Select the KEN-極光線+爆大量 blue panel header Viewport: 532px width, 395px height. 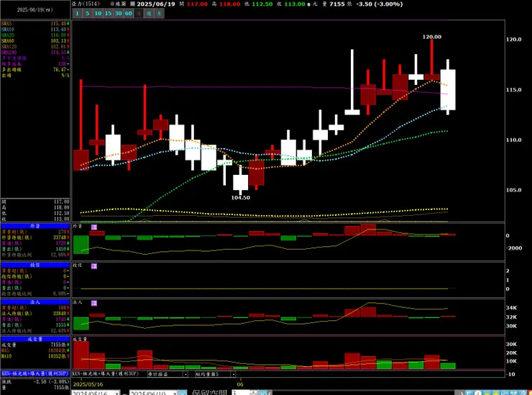coord(35,373)
